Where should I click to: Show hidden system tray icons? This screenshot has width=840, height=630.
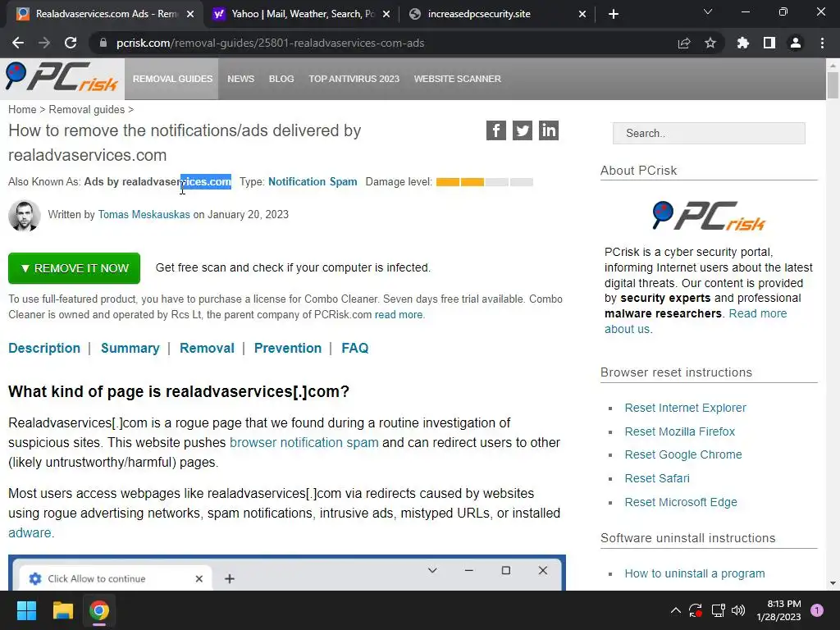click(676, 610)
